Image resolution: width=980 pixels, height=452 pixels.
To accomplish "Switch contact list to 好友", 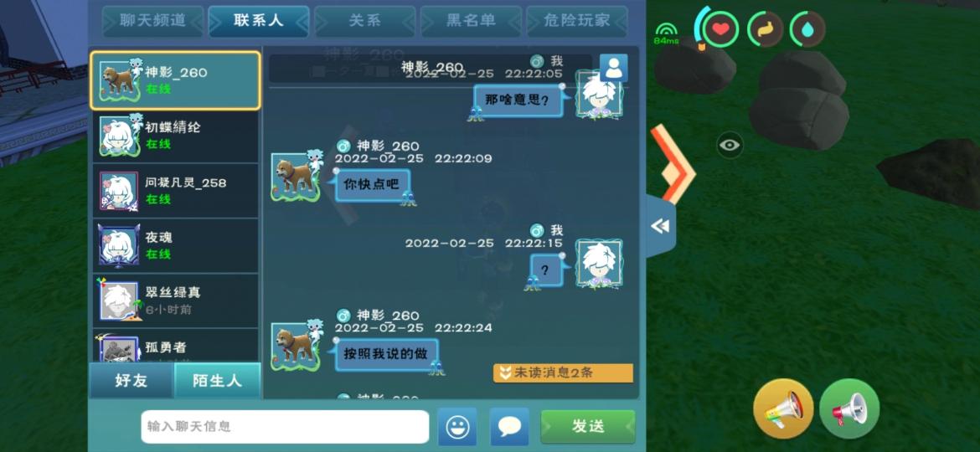I will [132, 380].
